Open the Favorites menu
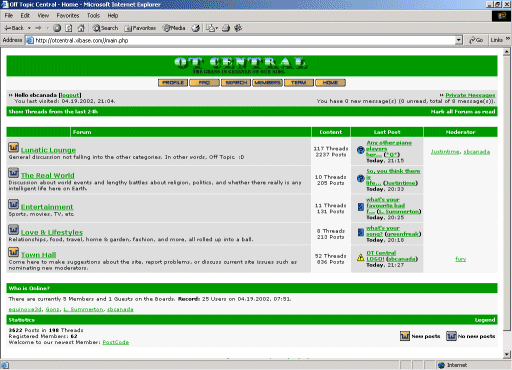This screenshot has width=512, height=370. pyautogui.click(x=68, y=15)
